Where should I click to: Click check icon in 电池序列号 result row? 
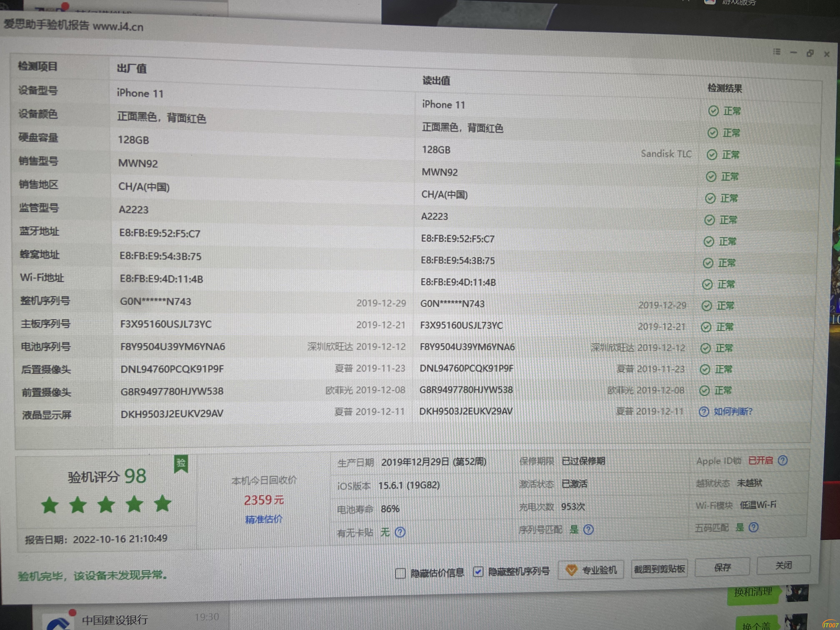[x=705, y=348]
